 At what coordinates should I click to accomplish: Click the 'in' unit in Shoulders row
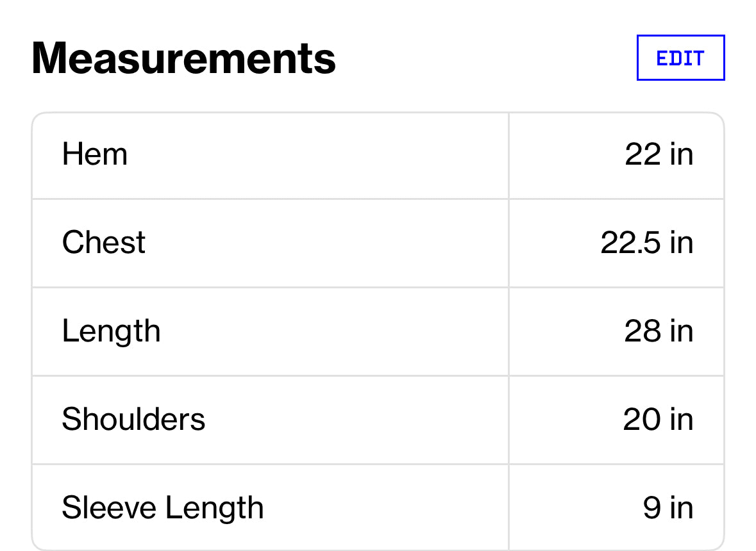pyautogui.click(x=682, y=420)
